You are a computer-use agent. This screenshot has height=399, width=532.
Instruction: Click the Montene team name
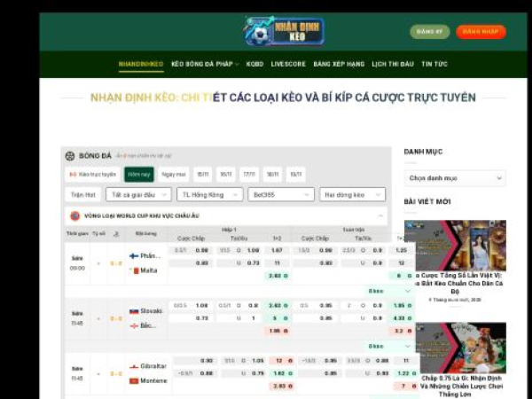[x=153, y=380]
